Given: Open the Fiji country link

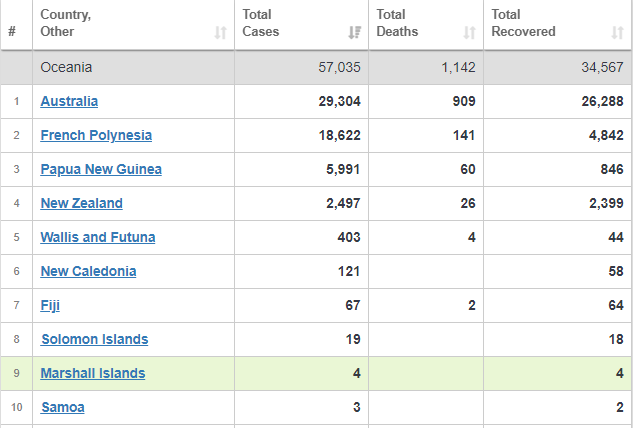Looking at the screenshot, I should [x=50, y=305].
